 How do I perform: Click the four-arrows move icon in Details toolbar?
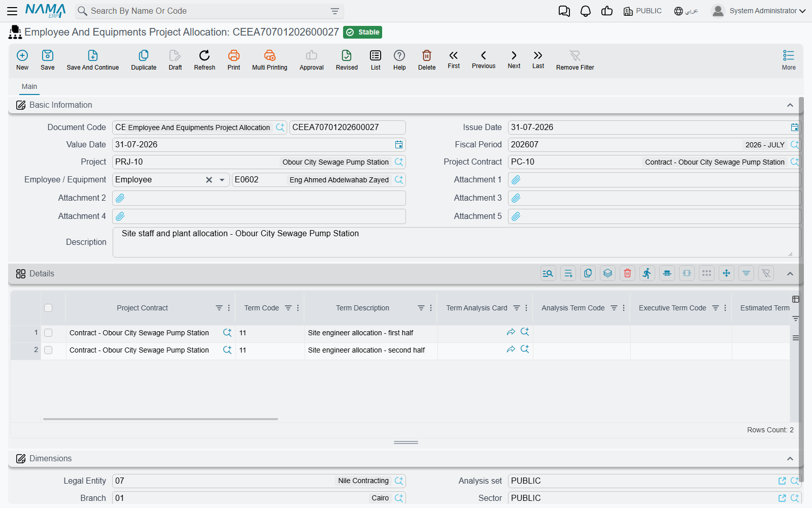click(x=726, y=273)
